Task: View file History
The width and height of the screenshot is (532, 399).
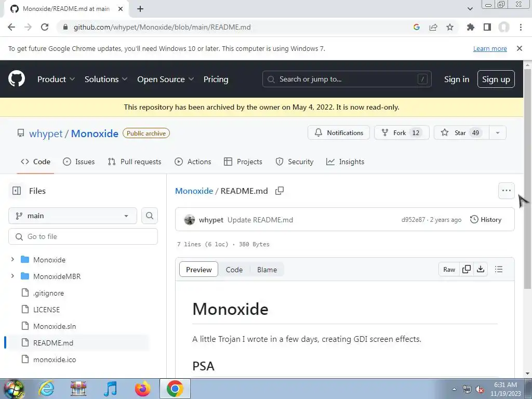Action: point(486,220)
